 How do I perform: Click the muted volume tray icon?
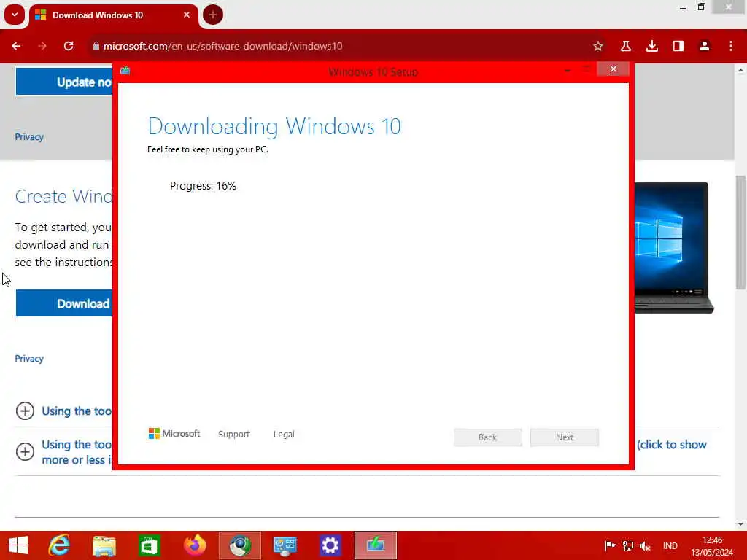click(646, 545)
